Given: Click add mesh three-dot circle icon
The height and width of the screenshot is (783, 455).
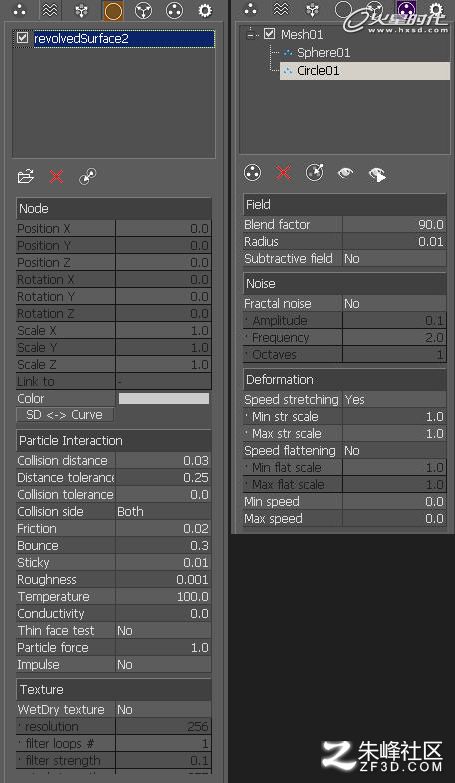Looking at the screenshot, I should pos(253,173).
